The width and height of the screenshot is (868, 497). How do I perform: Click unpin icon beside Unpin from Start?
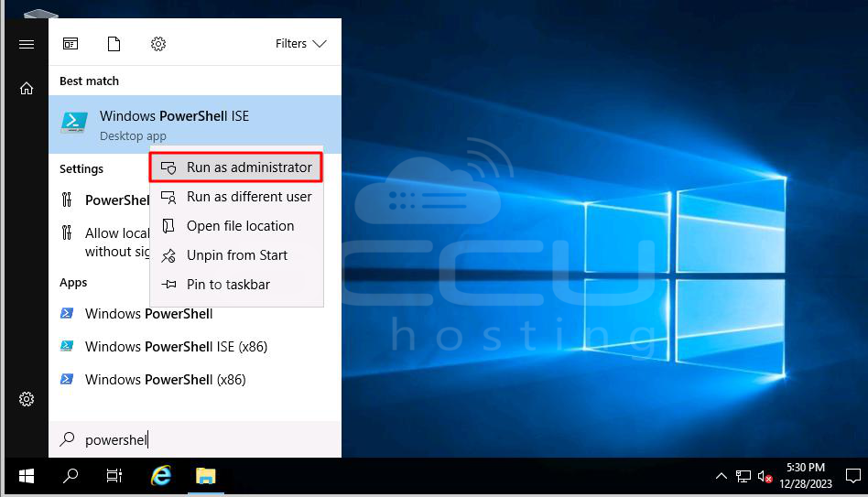click(168, 255)
